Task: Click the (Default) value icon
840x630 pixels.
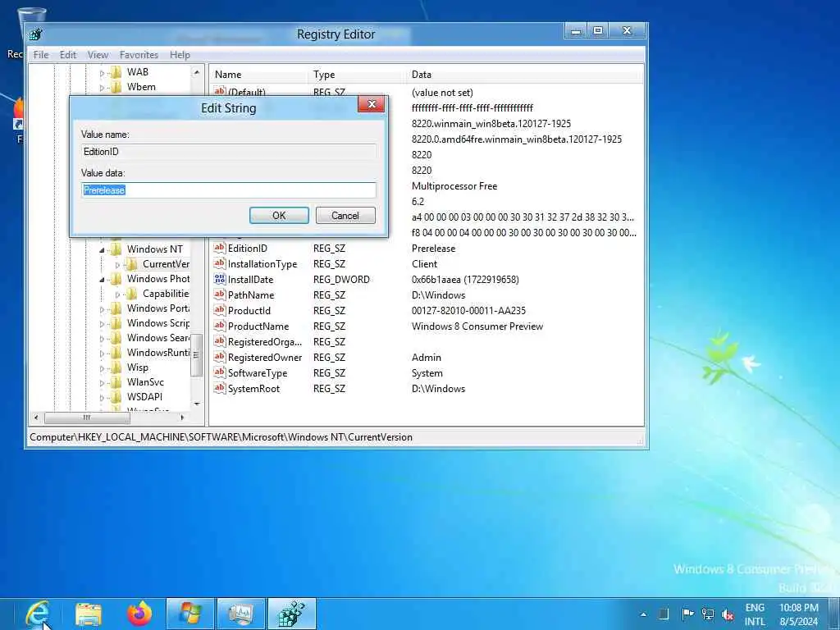Action: (x=220, y=91)
